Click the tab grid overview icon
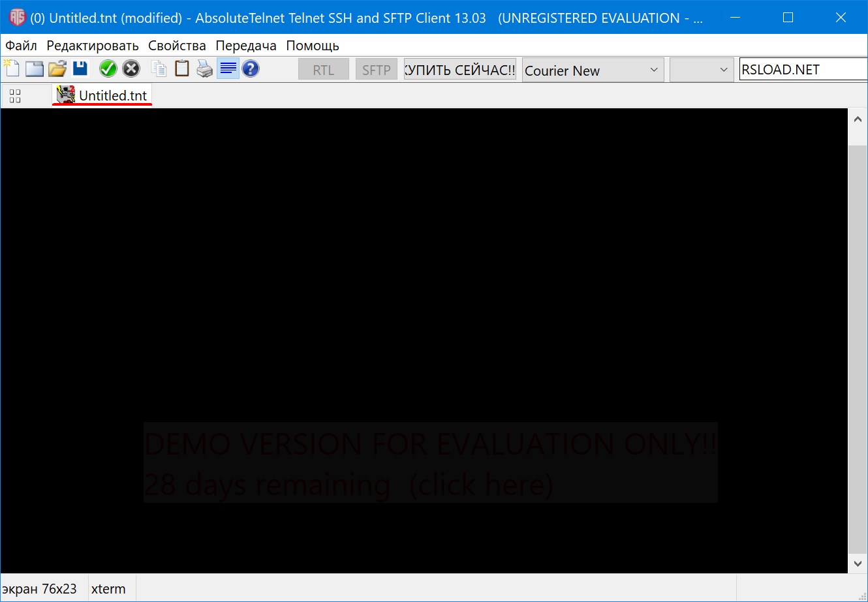Screen dimensions: 868x602 click(x=15, y=96)
